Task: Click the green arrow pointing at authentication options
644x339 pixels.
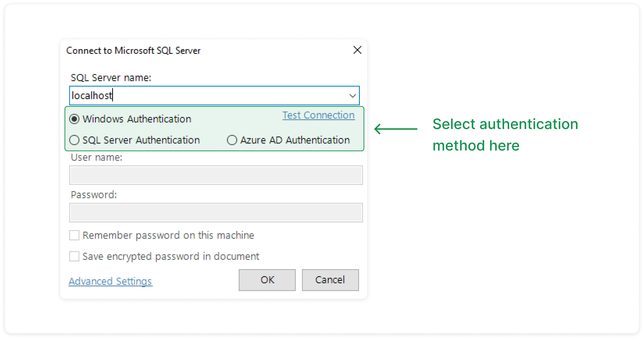Action: 396,129
